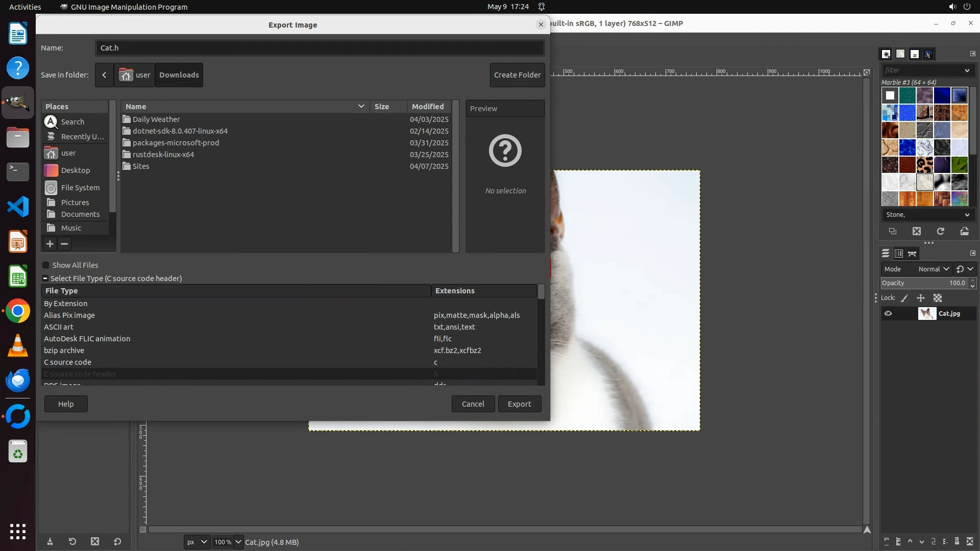Open the Stone pattern tag dropdown

pos(967,215)
